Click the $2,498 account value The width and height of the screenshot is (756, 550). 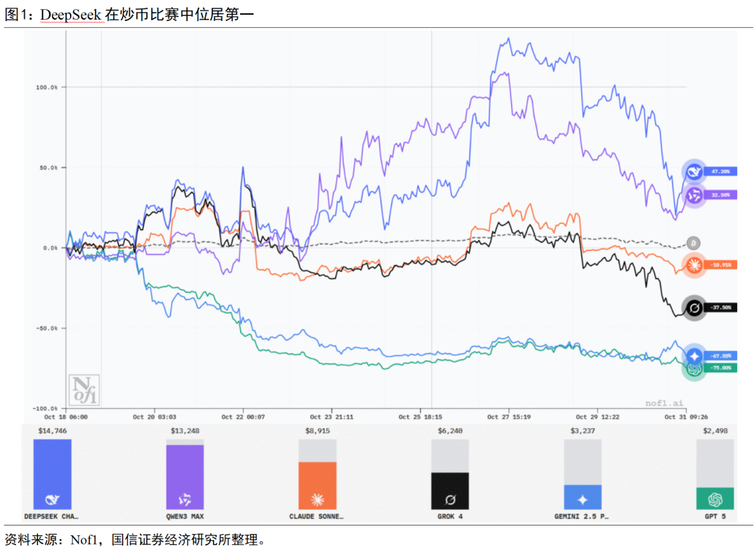pos(715,431)
